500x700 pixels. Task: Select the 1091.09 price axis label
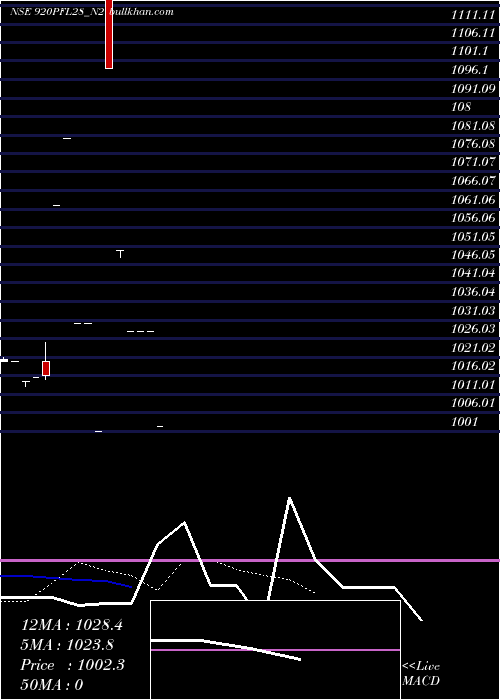pos(473,88)
